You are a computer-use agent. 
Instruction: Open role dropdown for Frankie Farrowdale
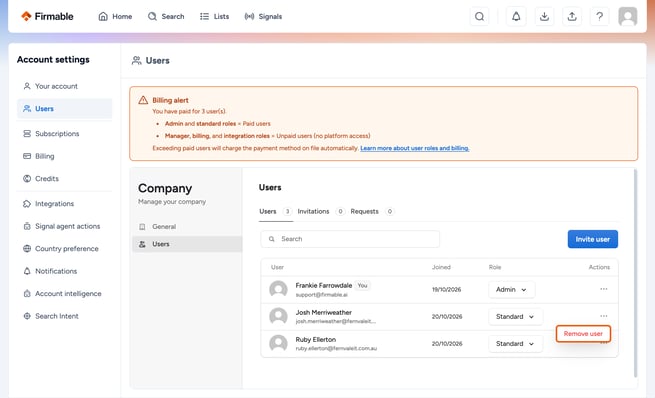[512, 290]
